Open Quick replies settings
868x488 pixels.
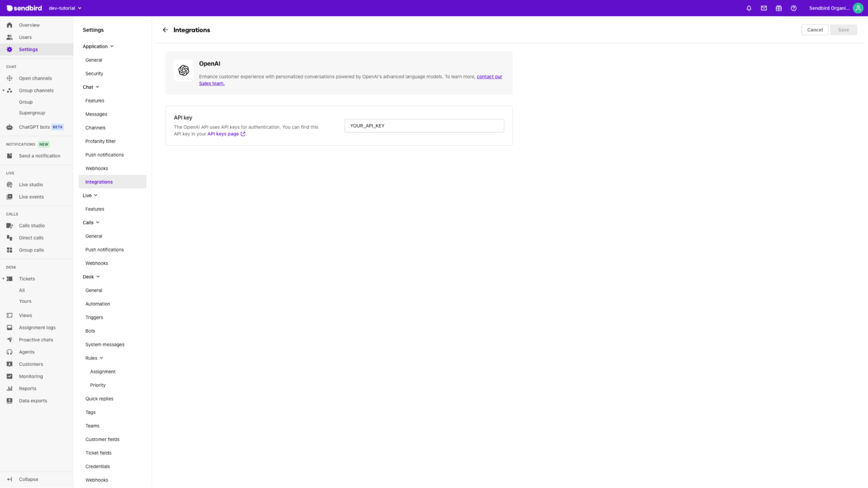click(x=99, y=399)
